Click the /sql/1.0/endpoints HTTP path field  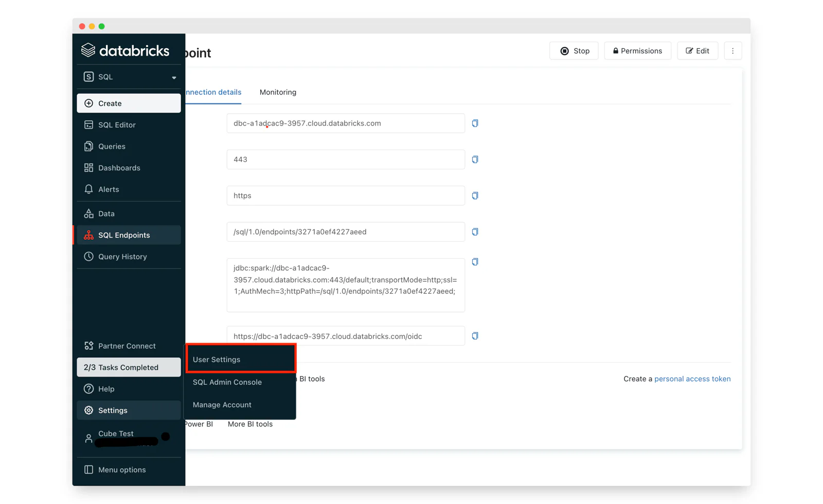tap(346, 232)
